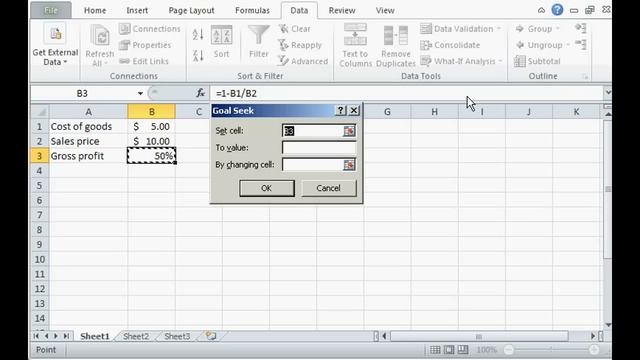
Task: Click OK in Goal Seek
Action: [x=267, y=188]
